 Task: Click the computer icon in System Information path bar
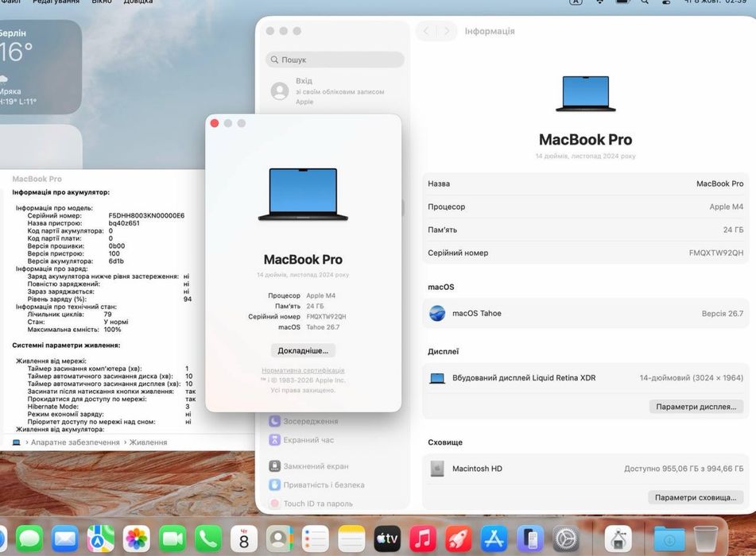[x=17, y=442]
